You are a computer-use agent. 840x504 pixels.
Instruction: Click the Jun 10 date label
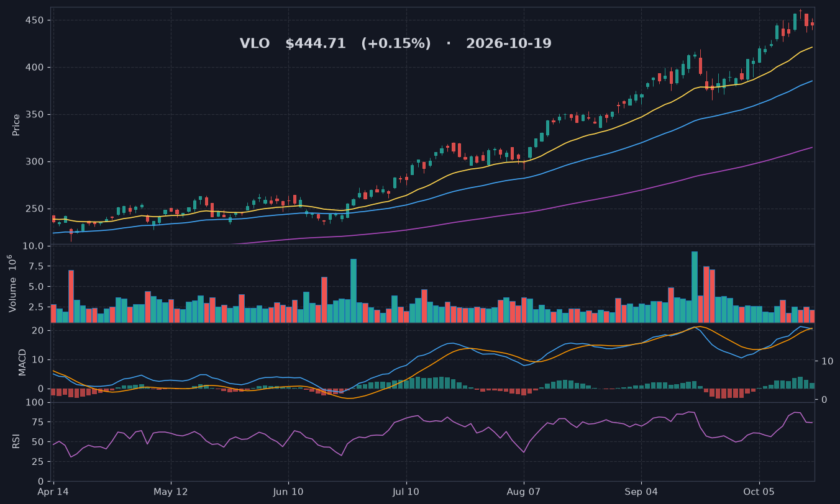[x=288, y=492]
